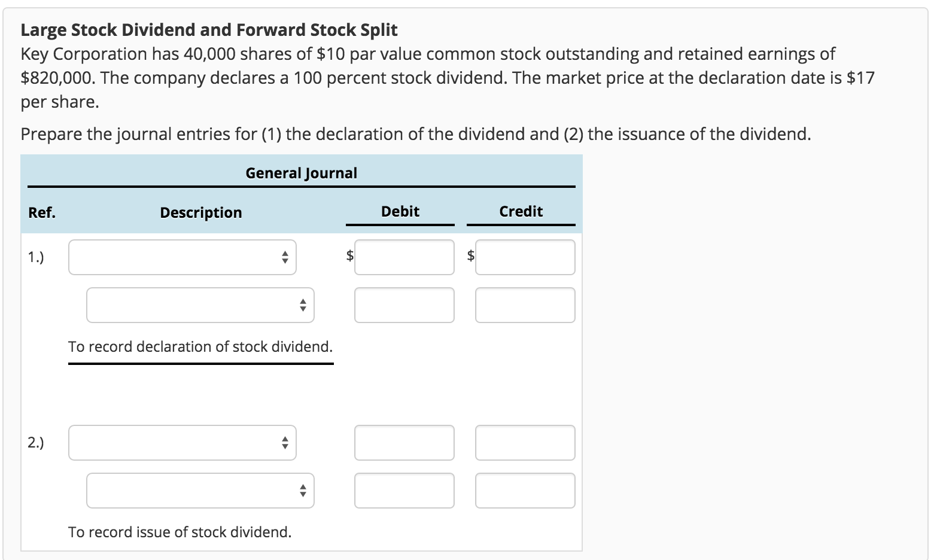Click the Credit column heading
This screenshot has height=560, width=943.
click(521, 211)
